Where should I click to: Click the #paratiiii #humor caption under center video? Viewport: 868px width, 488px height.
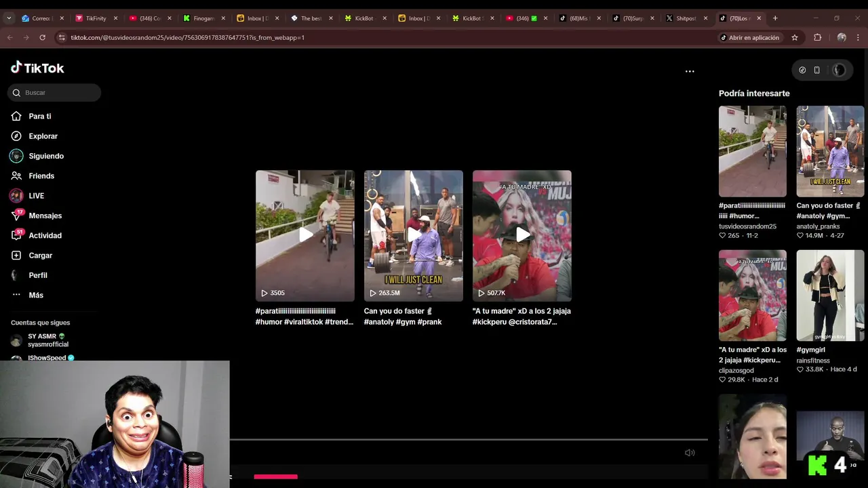pos(304,317)
